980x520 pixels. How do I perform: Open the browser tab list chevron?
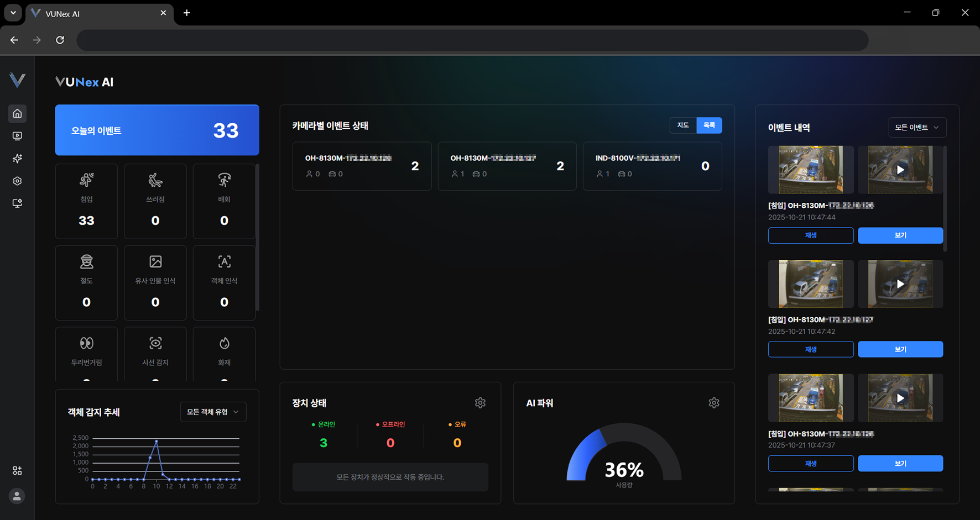click(13, 13)
